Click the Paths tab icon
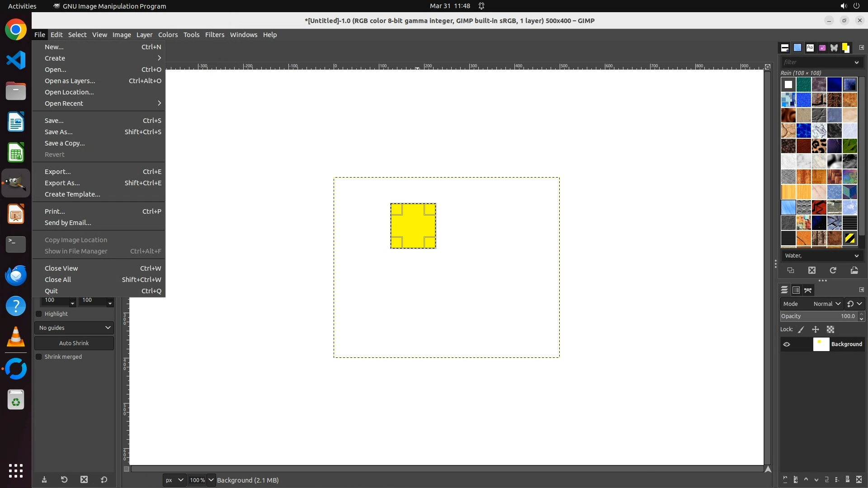The height and width of the screenshot is (488, 868). pos(808,290)
